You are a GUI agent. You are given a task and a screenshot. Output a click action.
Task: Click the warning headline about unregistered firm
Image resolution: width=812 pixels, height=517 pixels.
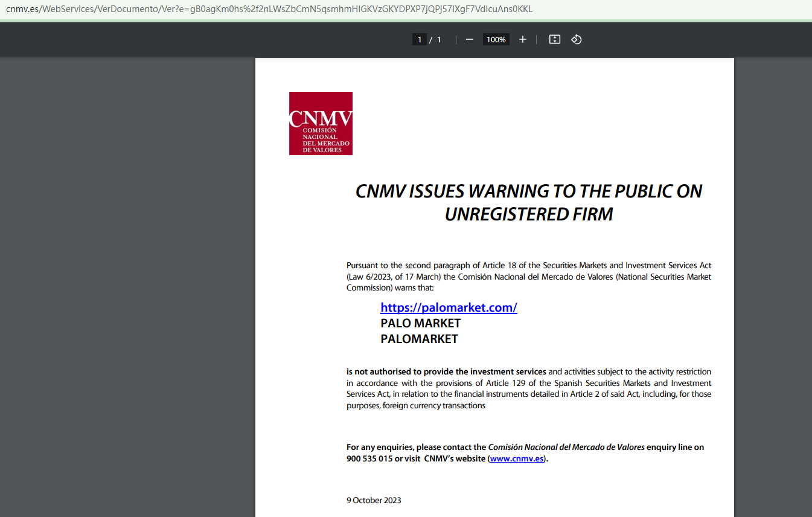point(529,202)
